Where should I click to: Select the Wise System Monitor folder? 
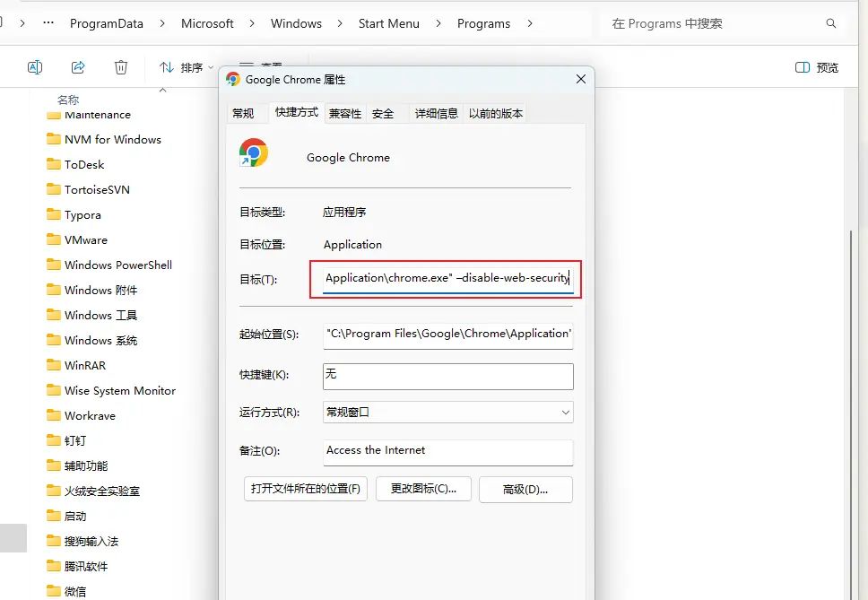[x=111, y=391]
